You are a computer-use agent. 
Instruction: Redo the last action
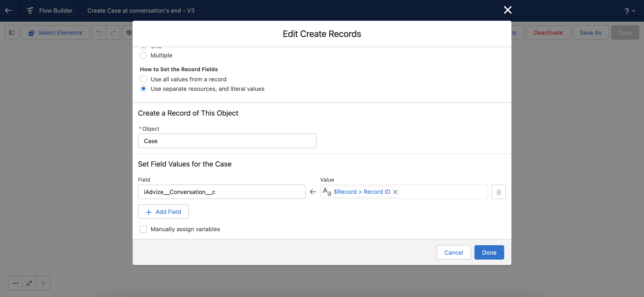coord(113,33)
